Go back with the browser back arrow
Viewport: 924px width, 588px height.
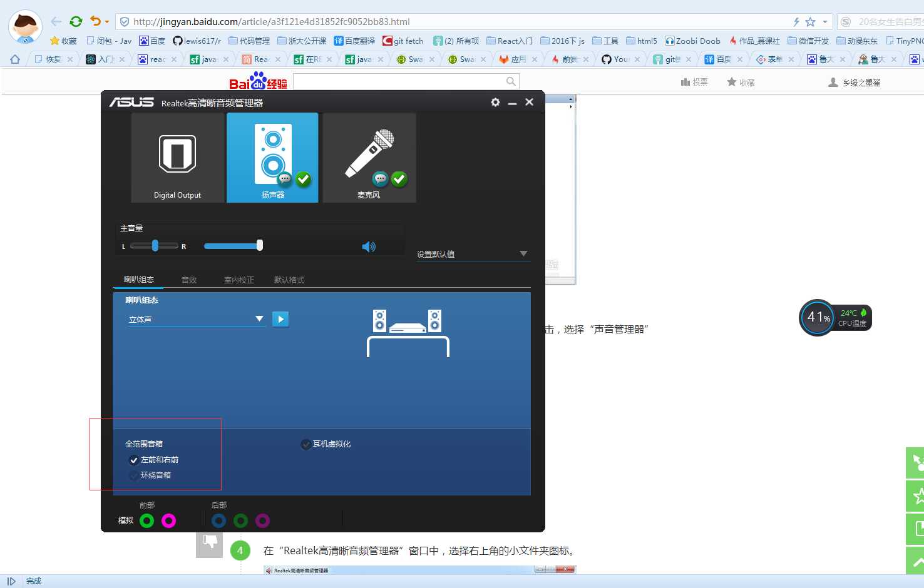56,21
